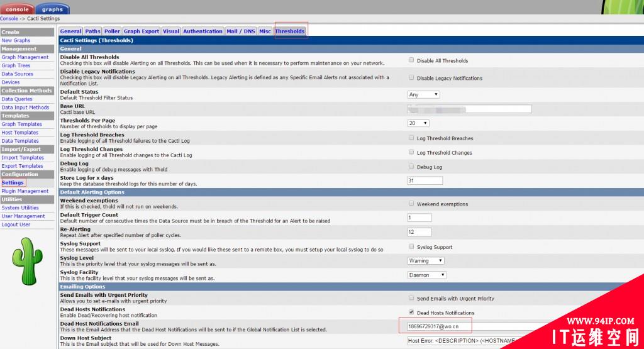Open the Misc settings tab
The image size is (644, 349).
tap(265, 31)
